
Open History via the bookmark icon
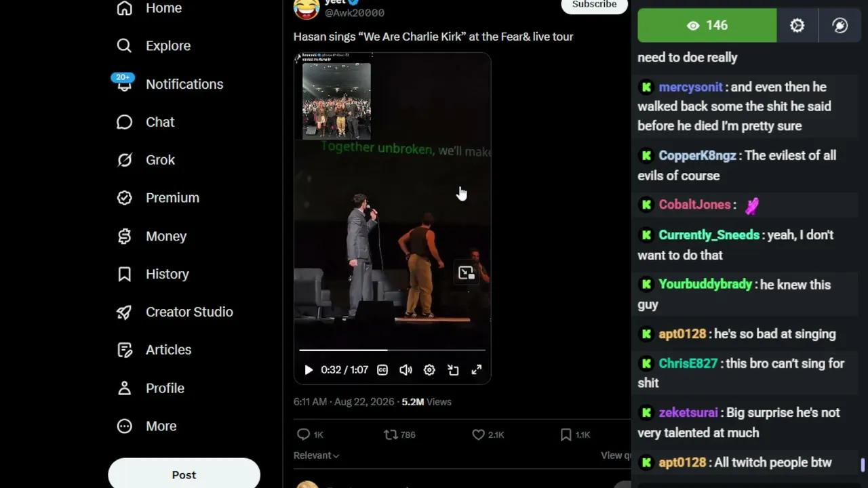click(124, 274)
